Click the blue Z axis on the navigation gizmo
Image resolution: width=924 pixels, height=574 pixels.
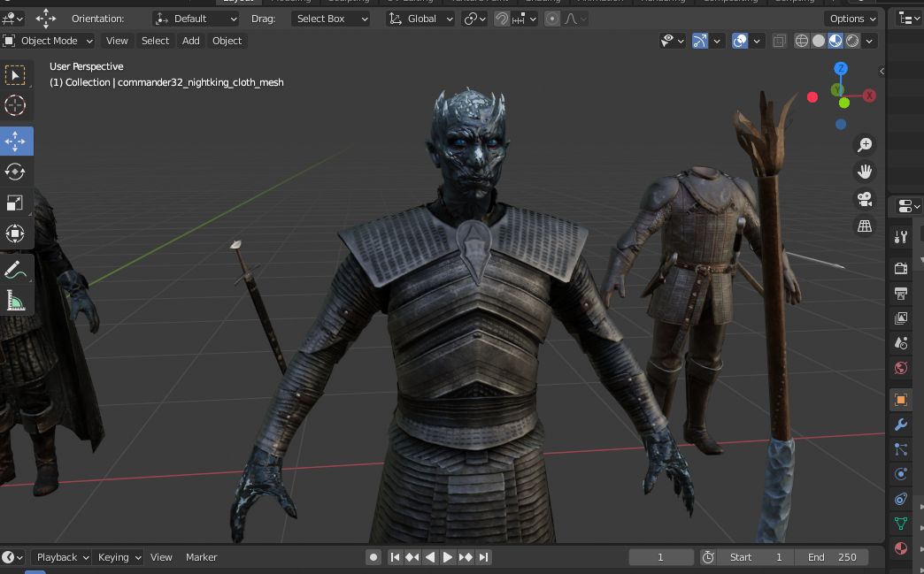(841, 68)
